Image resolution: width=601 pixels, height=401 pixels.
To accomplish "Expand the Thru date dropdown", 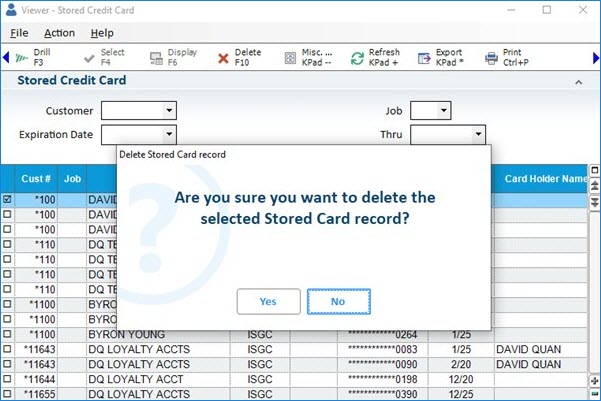I will 478,133.
